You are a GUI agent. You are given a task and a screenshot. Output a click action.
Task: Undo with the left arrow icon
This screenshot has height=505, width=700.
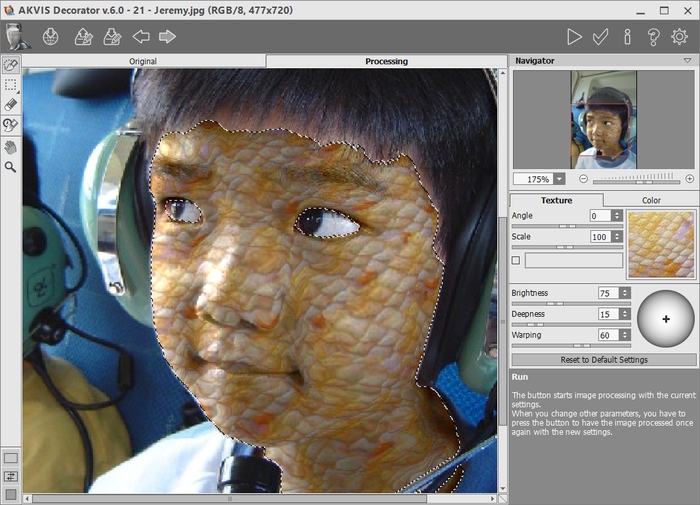pyautogui.click(x=141, y=37)
